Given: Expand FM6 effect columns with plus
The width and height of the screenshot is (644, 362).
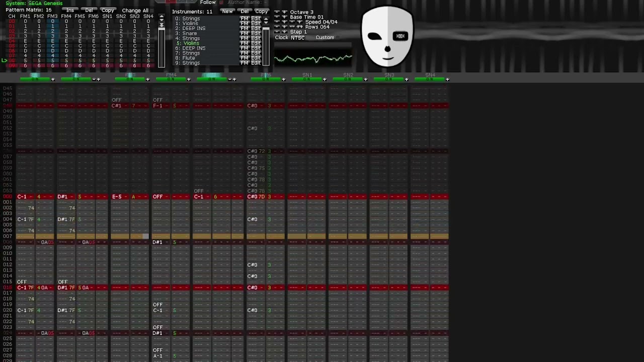Looking at the screenshot, I should (x=283, y=79).
